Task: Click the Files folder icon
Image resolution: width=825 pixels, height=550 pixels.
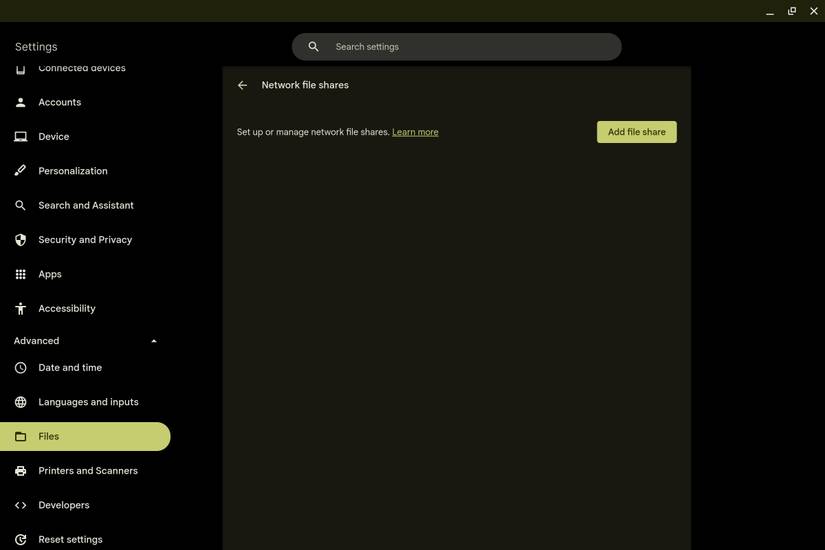Action: (21, 436)
